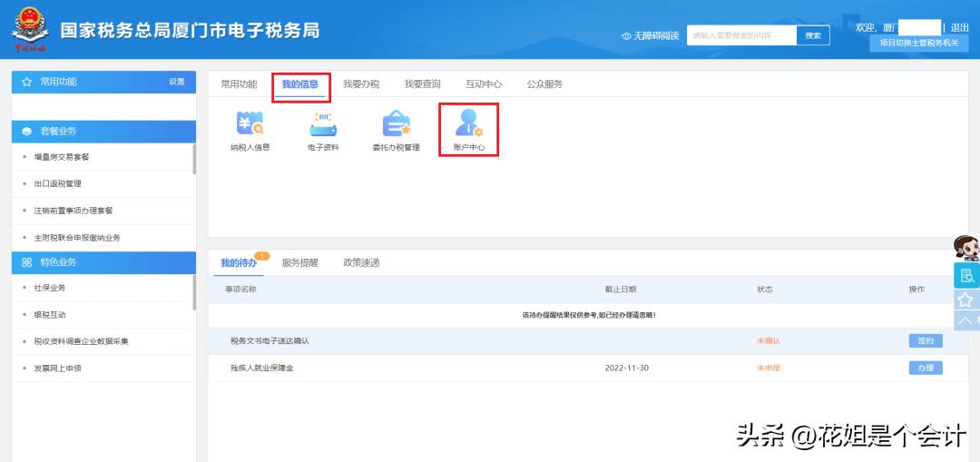
Task: Click the 事项名称 column header
Action: coord(240,290)
